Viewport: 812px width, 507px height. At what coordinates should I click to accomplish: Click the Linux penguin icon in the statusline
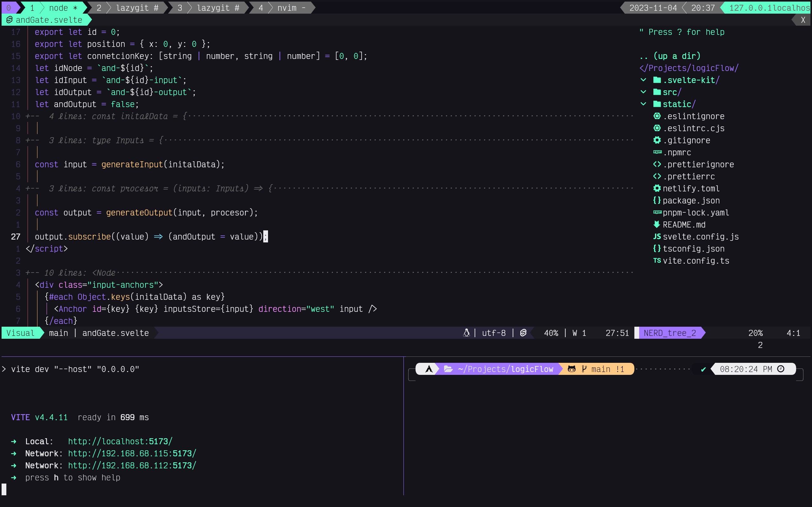(x=466, y=333)
